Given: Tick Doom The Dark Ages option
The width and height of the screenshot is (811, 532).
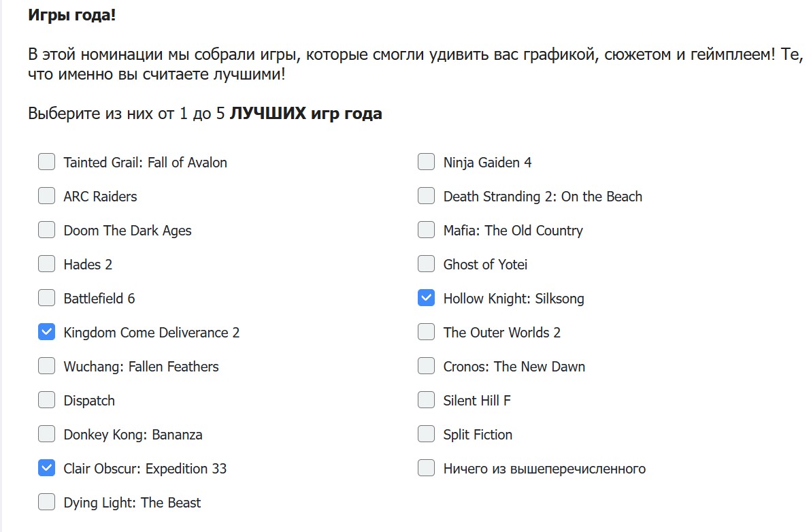Looking at the screenshot, I should [46, 230].
